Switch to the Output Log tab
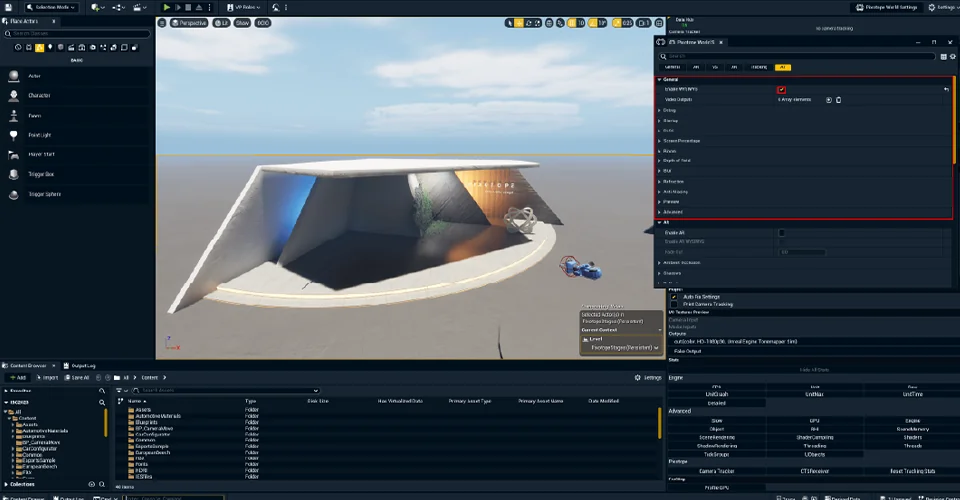The image size is (960, 500). coord(82,365)
